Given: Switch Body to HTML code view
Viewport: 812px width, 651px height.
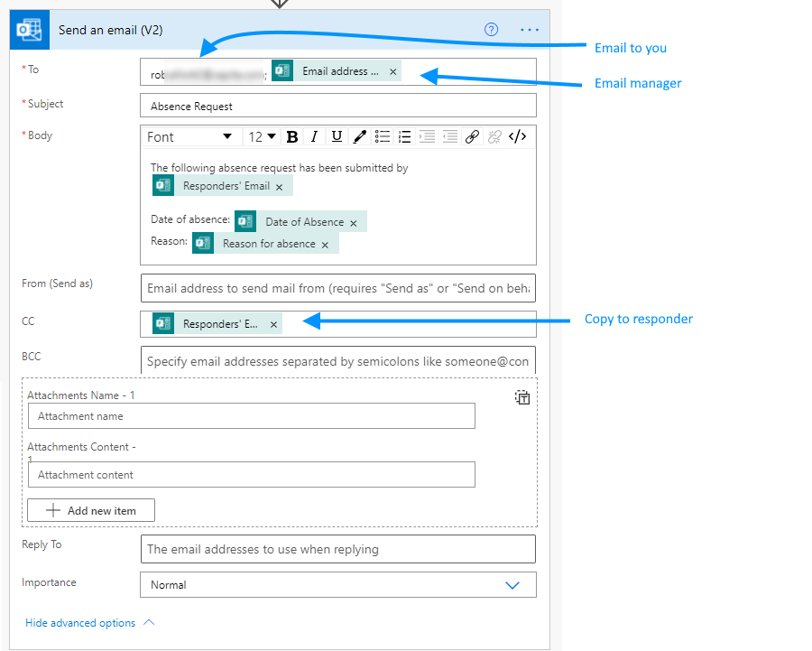Looking at the screenshot, I should [x=517, y=137].
